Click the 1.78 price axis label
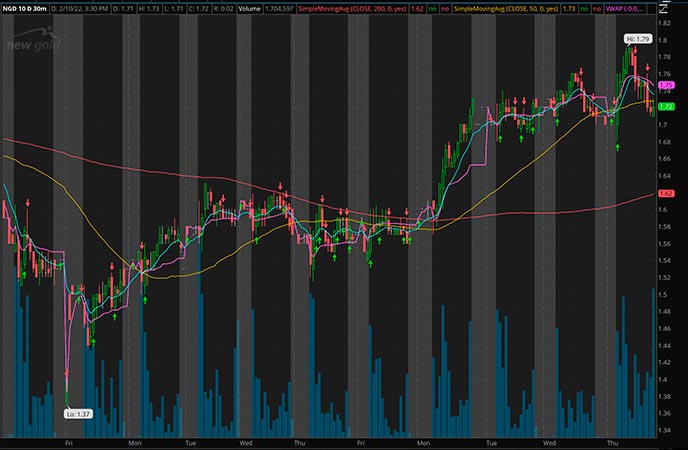 [664, 57]
